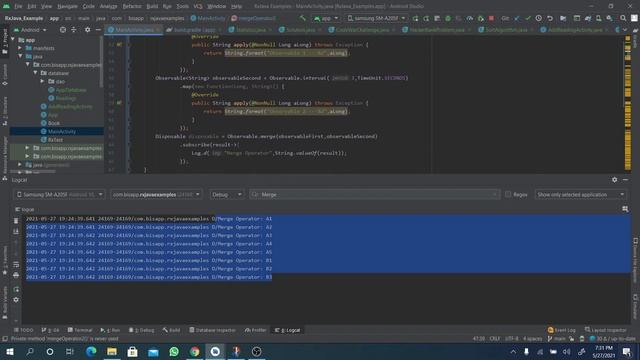The image size is (640, 360).
Task: Open the Database Inspector tool window
Action: [212, 330]
